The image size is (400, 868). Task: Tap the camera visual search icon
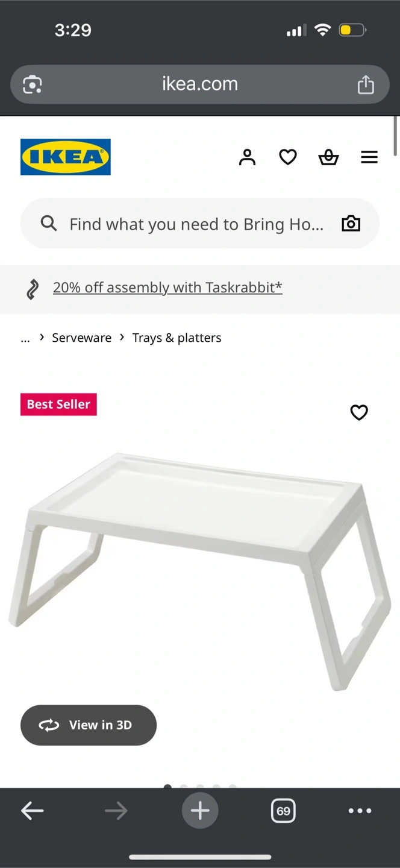(x=351, y=224)
